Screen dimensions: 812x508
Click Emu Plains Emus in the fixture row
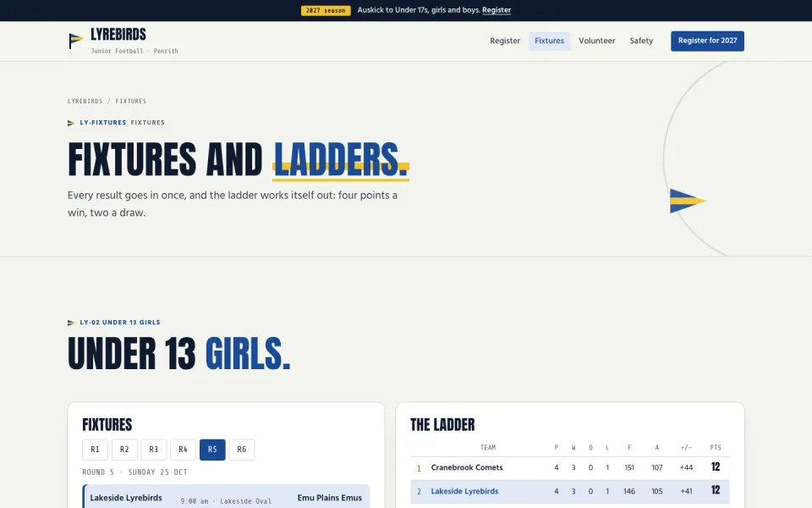tap(329, 498)
